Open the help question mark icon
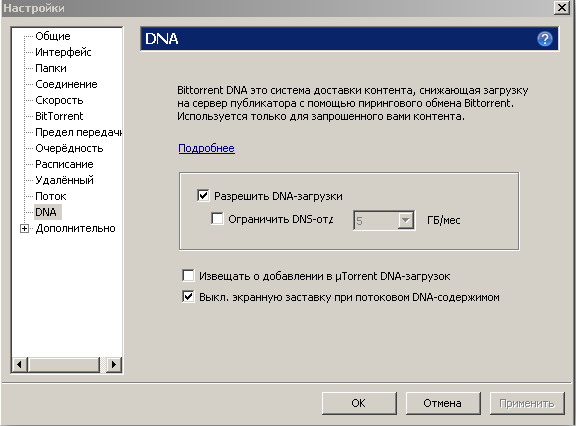Viewport: 576px width, 426px height. (x=544, y=39)
